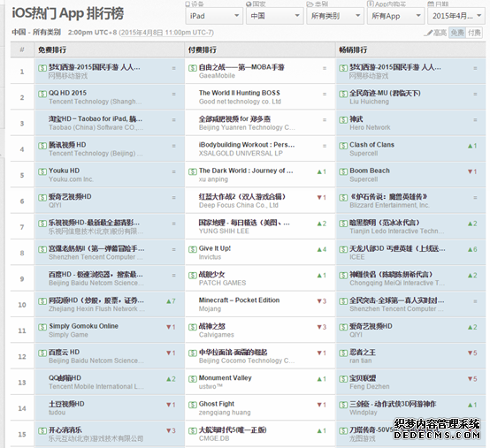Click rank up 2 indicator for QQ邮箱HD

coord(171,379)
